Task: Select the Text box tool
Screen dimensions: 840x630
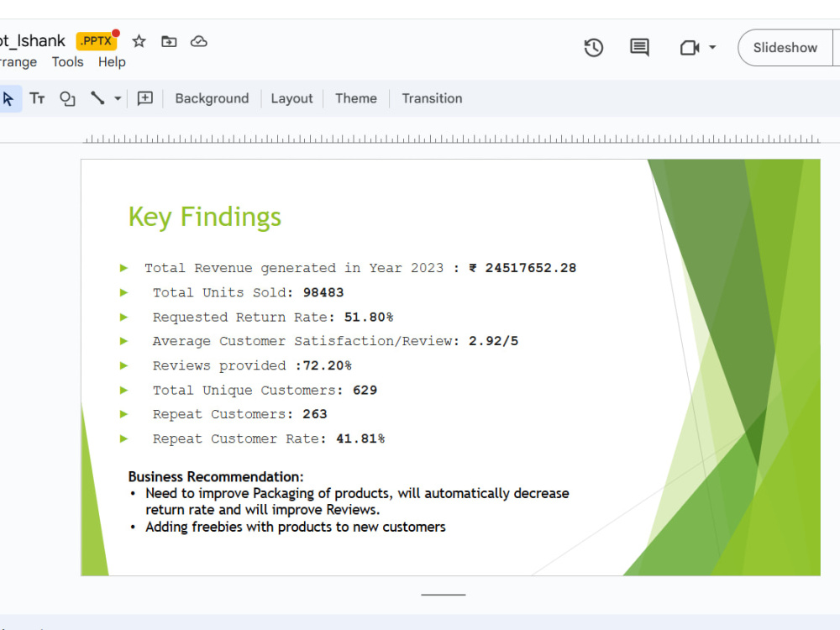Action: coord(37,98)
